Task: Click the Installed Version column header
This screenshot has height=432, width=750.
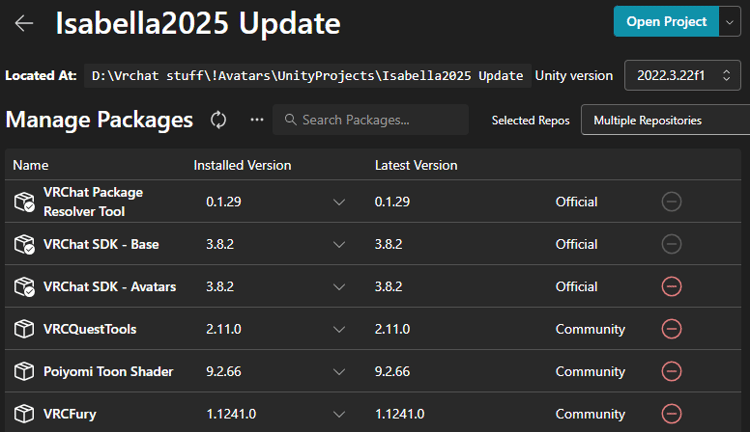Action: pyautogui.click(x=242, y=165)
